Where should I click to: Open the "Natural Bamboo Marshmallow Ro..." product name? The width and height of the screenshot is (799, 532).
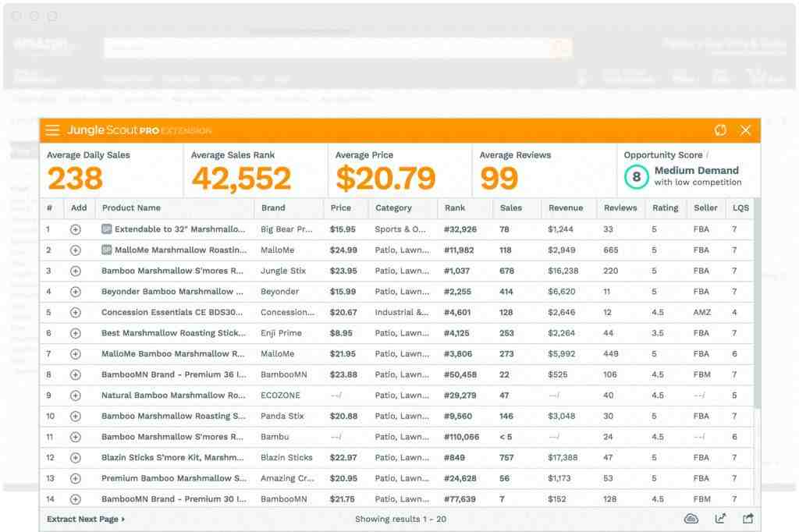point(173,395)
